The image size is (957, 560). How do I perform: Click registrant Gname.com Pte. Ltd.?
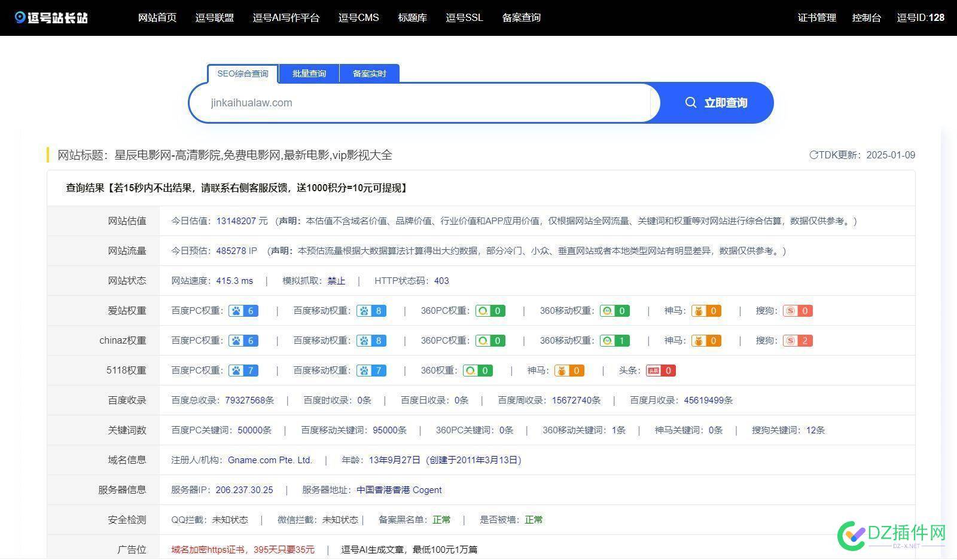click(270, 460)
